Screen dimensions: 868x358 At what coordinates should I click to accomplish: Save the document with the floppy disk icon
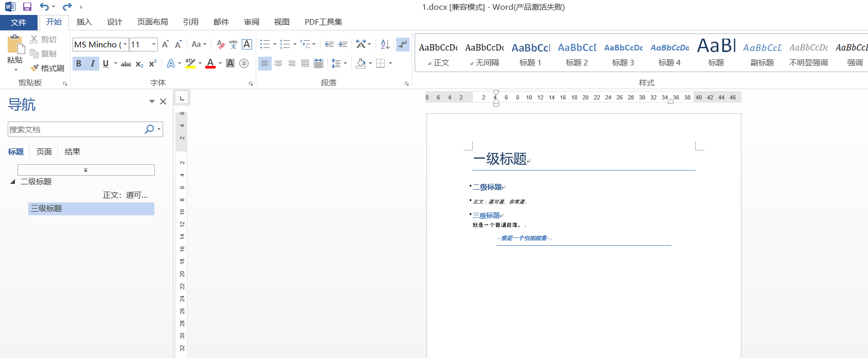(x=27, y=7)
